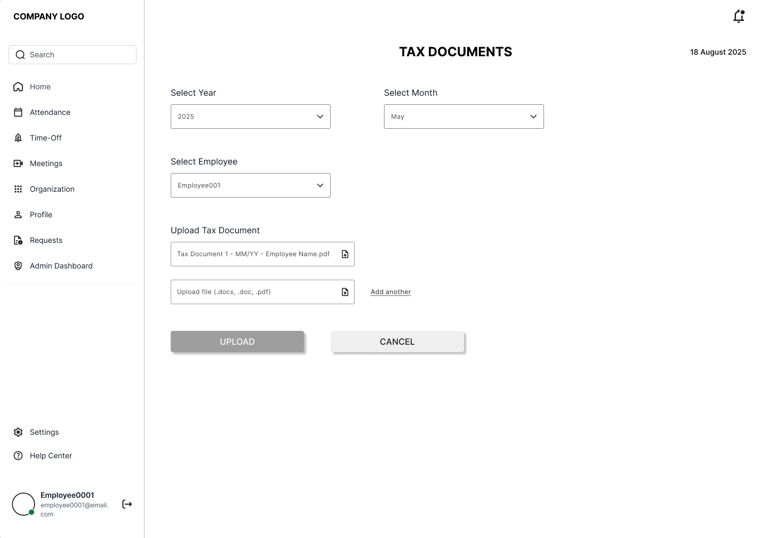Screen dimensions: 768x538
Task: Click the notification bell icon
Action: (738, 16)
